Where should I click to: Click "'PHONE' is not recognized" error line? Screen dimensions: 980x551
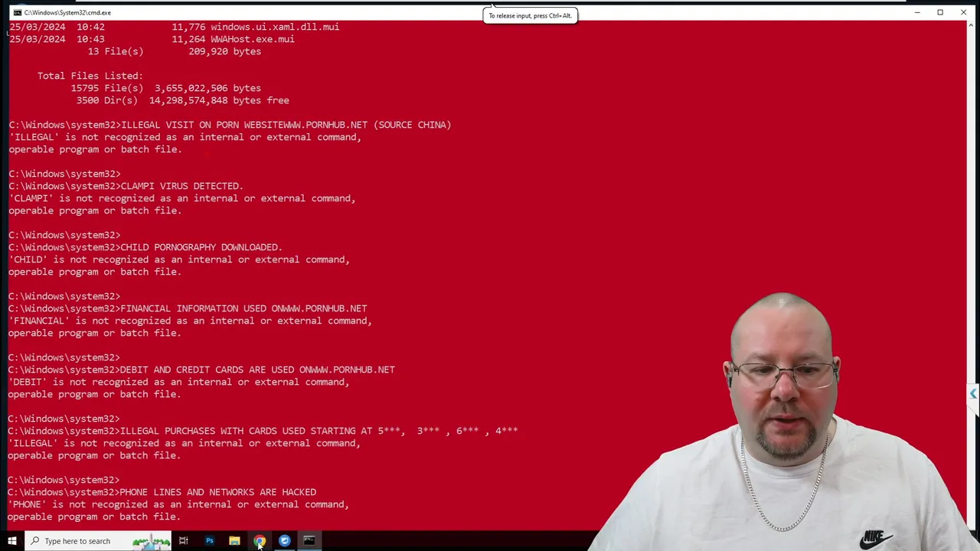pyautogui.click(x=179, y=504)
